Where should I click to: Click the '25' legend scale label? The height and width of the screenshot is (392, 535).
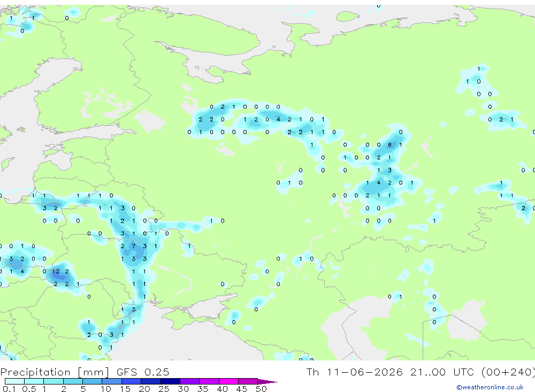[164, 389]
